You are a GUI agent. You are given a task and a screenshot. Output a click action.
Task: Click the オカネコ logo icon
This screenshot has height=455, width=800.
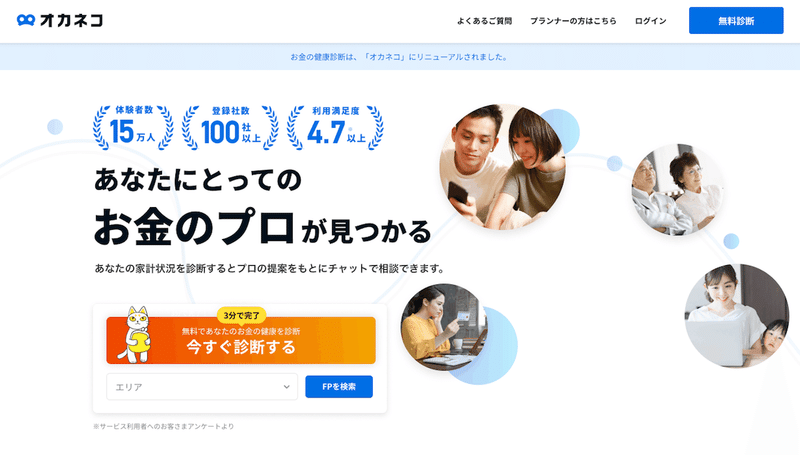(26, 20)
